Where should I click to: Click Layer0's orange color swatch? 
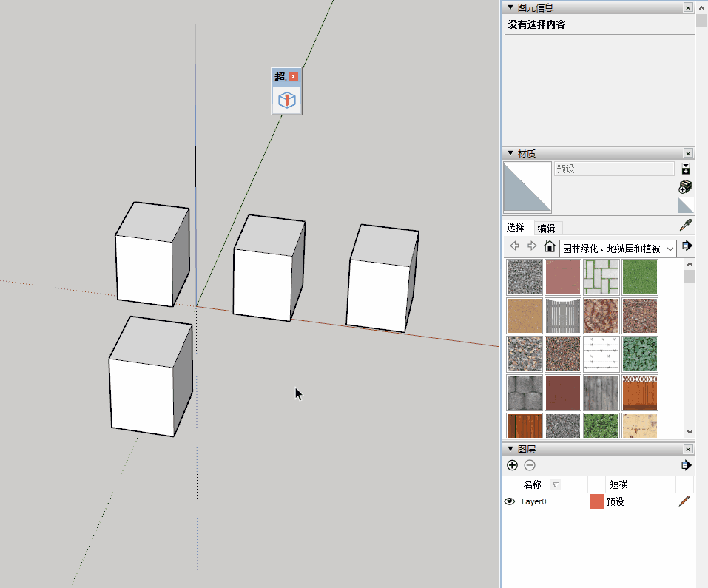(x=597, y=501)
